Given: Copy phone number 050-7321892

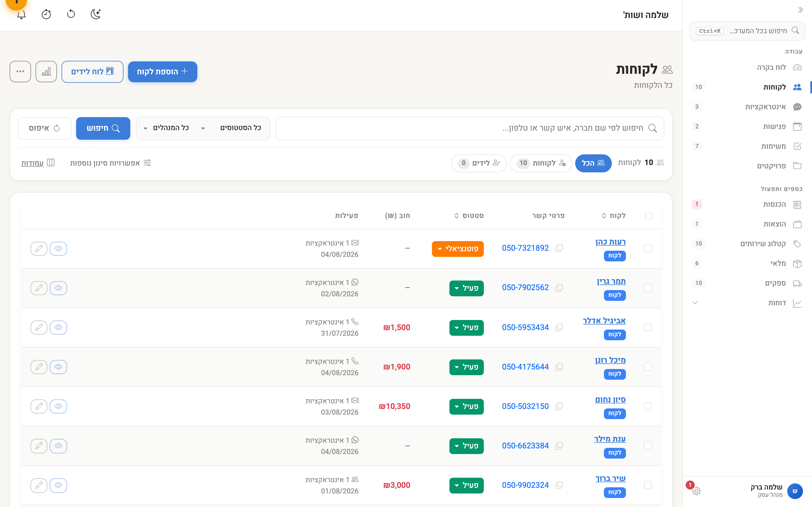Looking at the screenshot, I should coord(559,248).
